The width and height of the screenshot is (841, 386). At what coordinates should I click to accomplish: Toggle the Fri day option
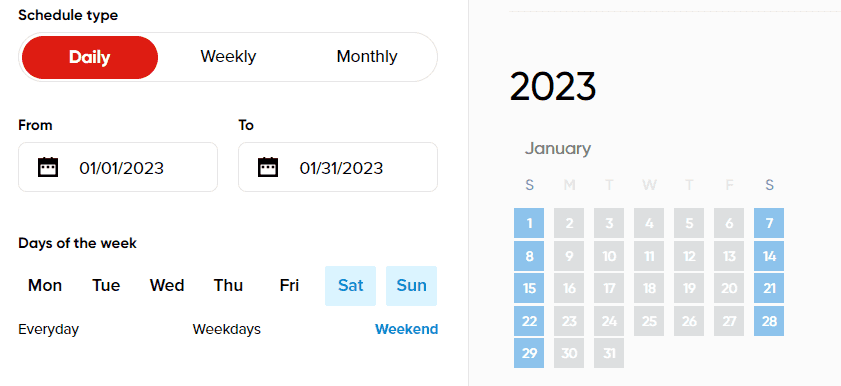click(x=289, y=285)
